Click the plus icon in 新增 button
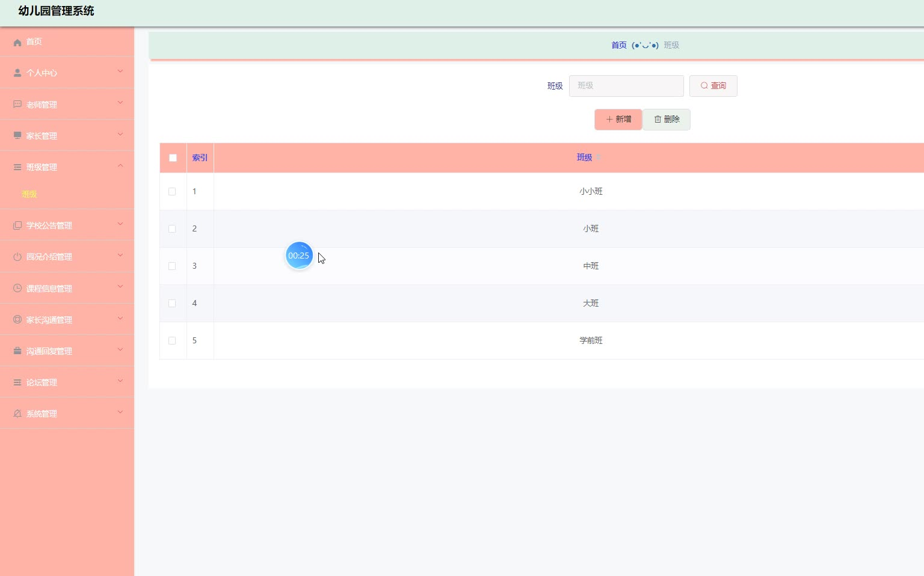This screenshot has height=576, width=924. [x=609, y=119]
